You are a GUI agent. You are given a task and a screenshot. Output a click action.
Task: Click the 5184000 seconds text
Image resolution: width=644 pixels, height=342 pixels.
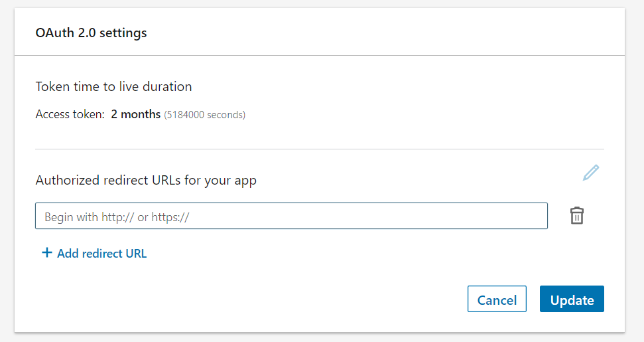(205, 115)
